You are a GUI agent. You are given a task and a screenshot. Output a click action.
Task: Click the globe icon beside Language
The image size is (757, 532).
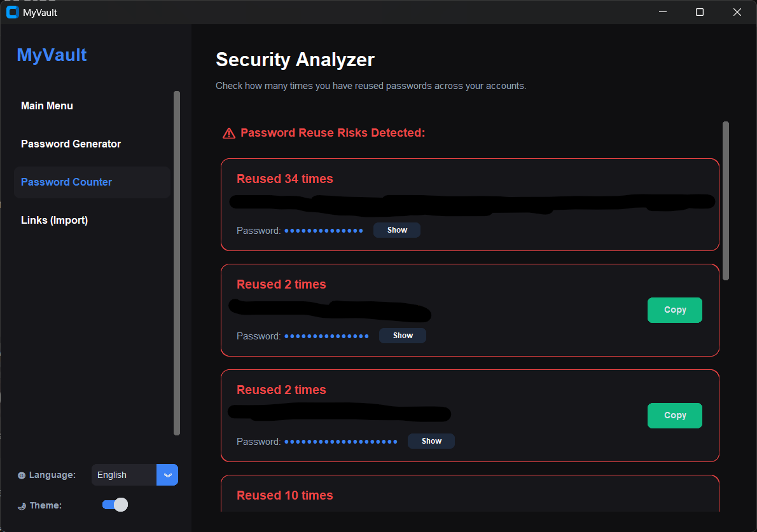22,475
